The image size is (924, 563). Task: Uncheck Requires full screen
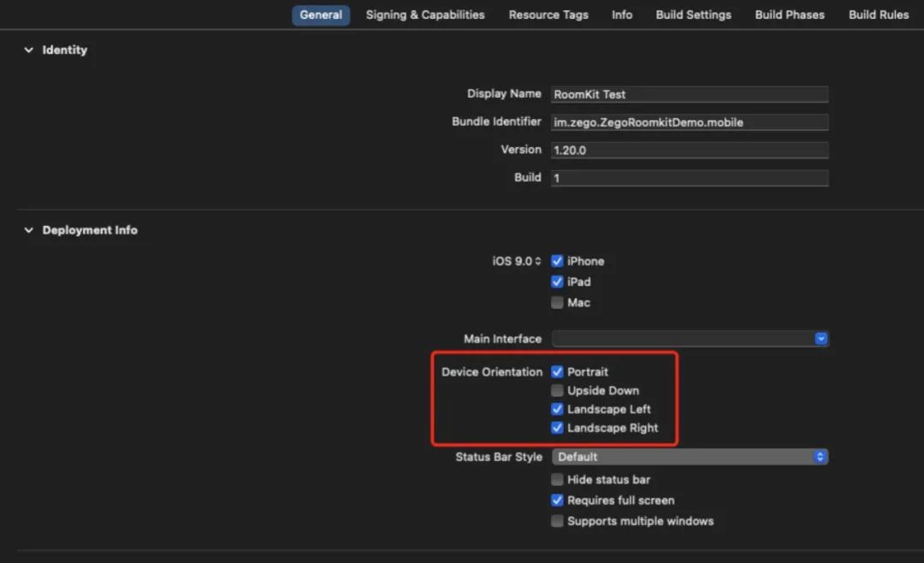558,501
